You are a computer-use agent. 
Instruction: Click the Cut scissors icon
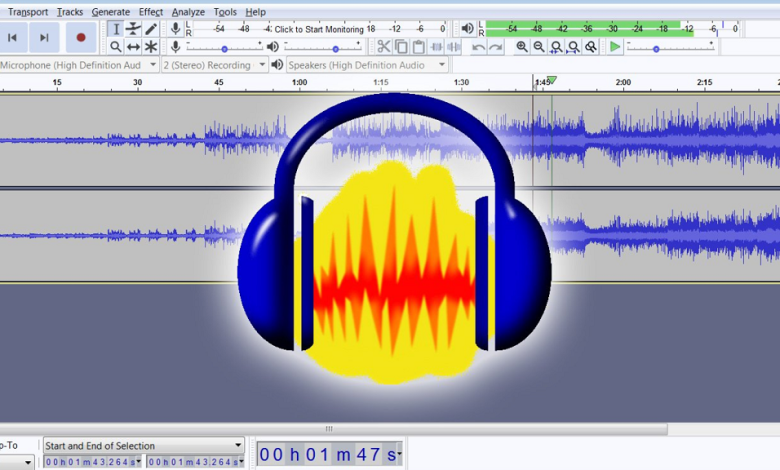pos(383,47)
